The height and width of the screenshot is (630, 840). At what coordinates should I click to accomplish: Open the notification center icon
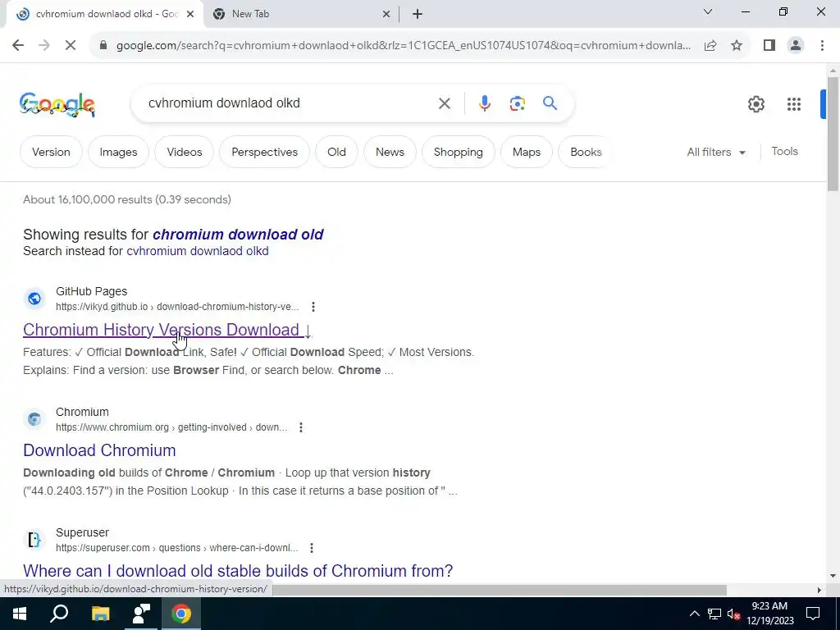tap(813, 614)
